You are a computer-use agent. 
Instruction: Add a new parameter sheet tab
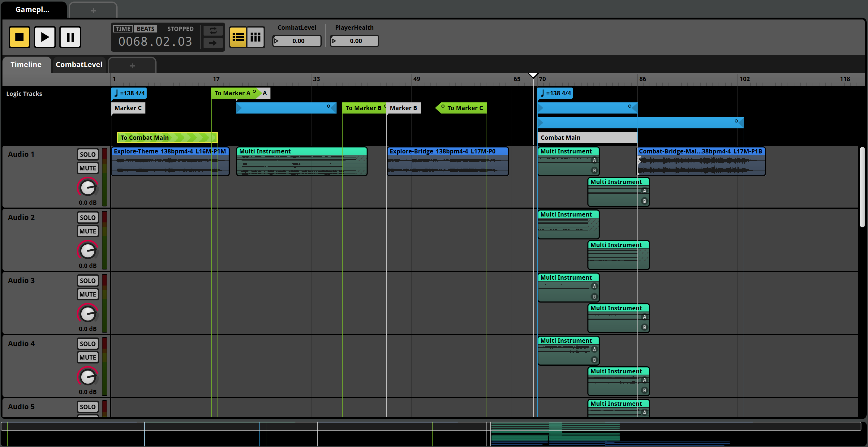point(132,65)
